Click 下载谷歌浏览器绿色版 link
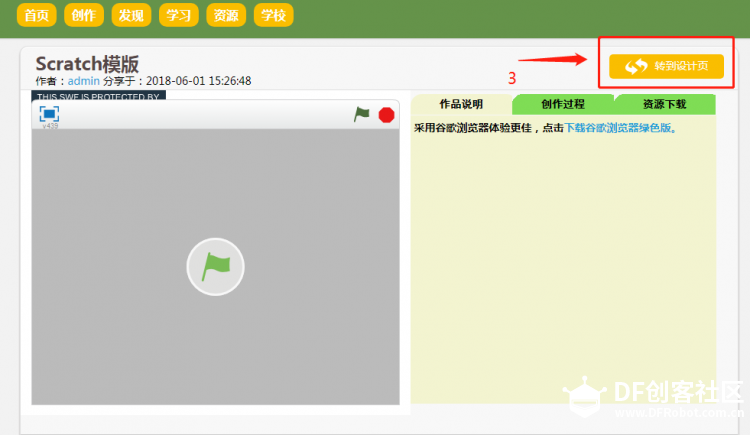 tap(618, 128)
